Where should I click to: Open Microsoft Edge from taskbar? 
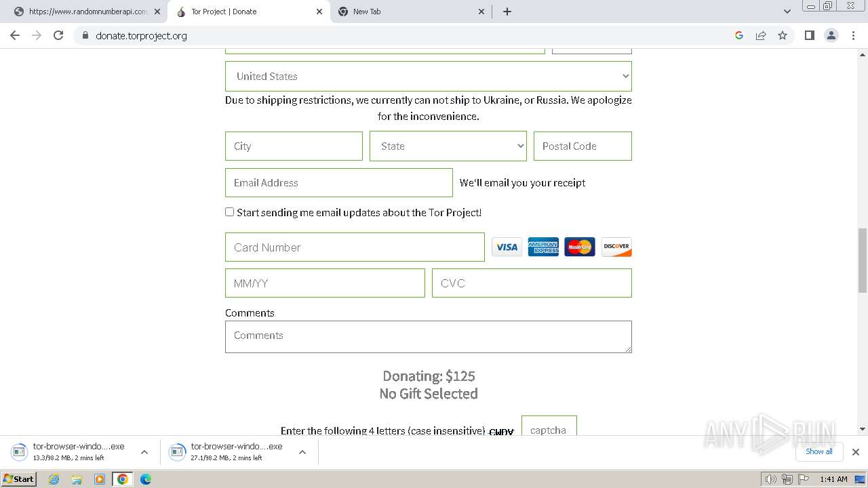click(145, 479)
